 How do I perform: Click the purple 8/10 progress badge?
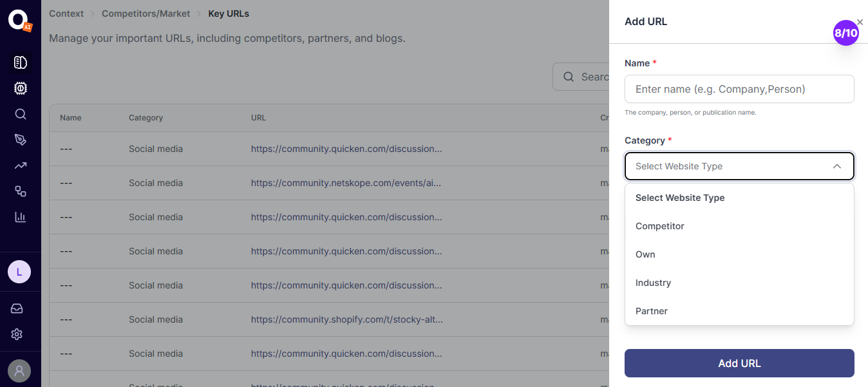pos(846,33)
